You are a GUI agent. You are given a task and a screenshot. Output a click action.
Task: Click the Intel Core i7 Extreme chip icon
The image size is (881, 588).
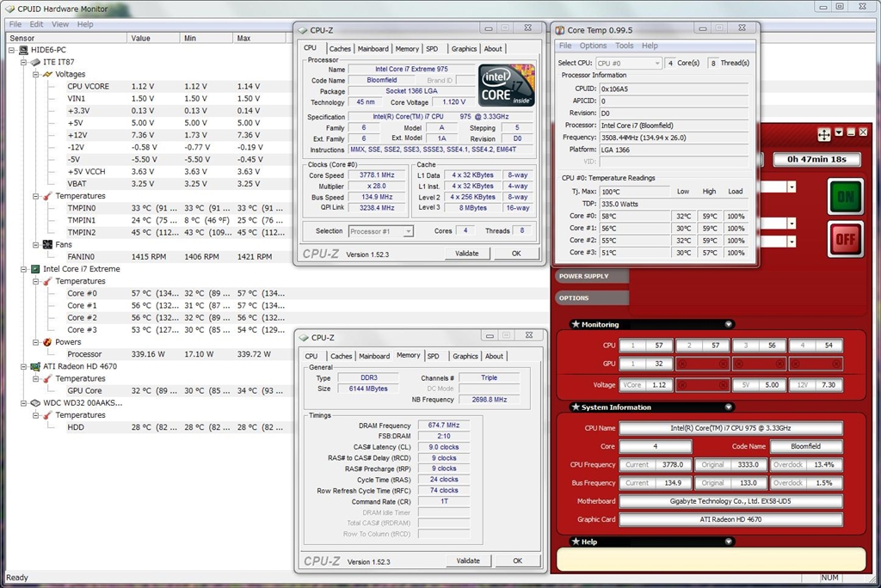point(35,269)
